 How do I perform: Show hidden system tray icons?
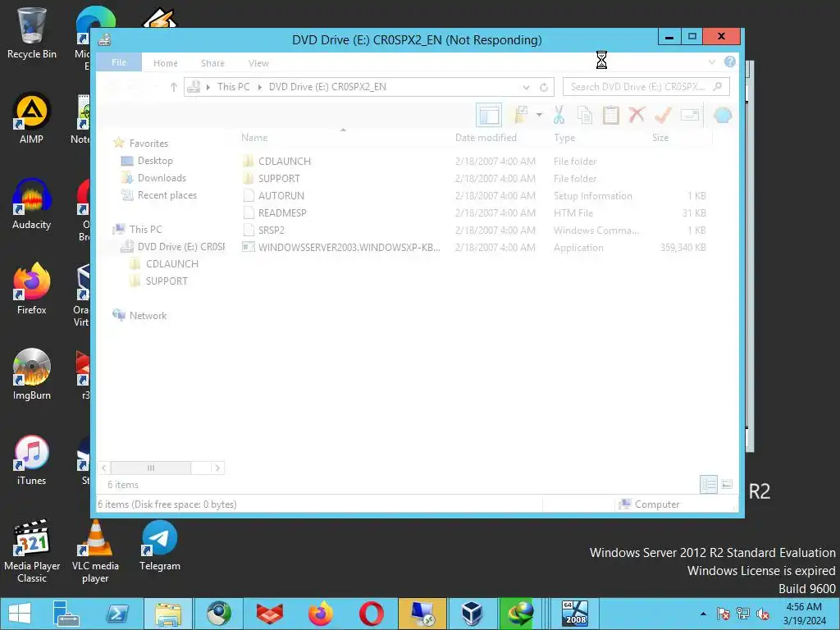(703, 614)
